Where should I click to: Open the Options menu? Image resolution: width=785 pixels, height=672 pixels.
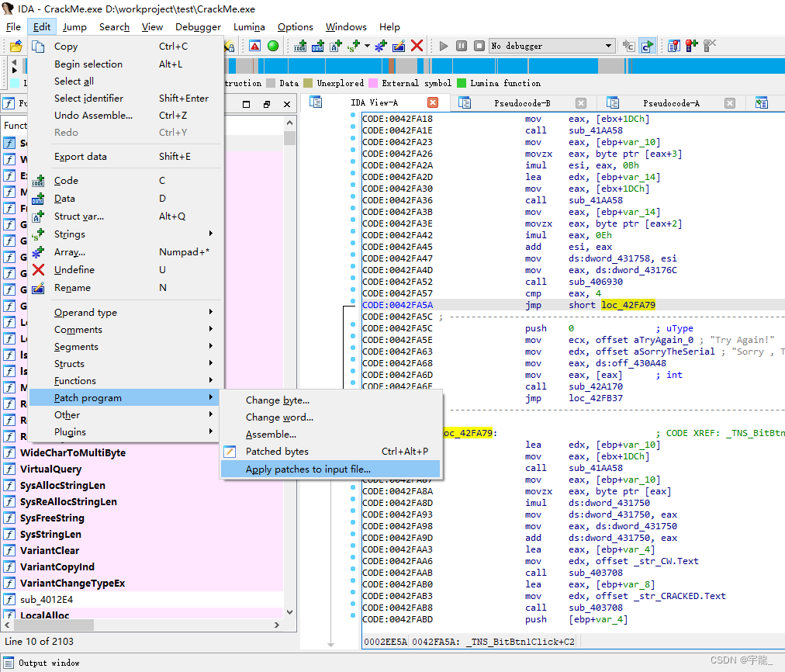(296, 27)
